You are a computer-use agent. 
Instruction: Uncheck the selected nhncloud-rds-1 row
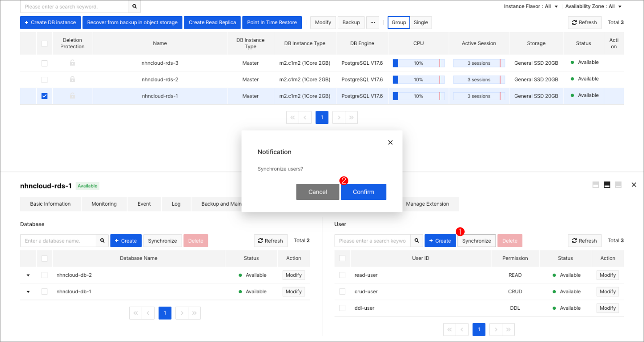(44, 96)
